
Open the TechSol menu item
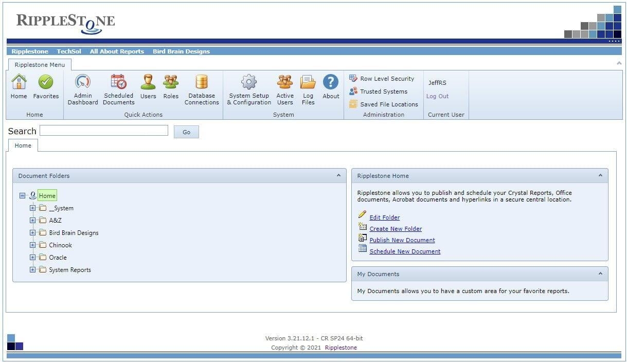point(69,51)
